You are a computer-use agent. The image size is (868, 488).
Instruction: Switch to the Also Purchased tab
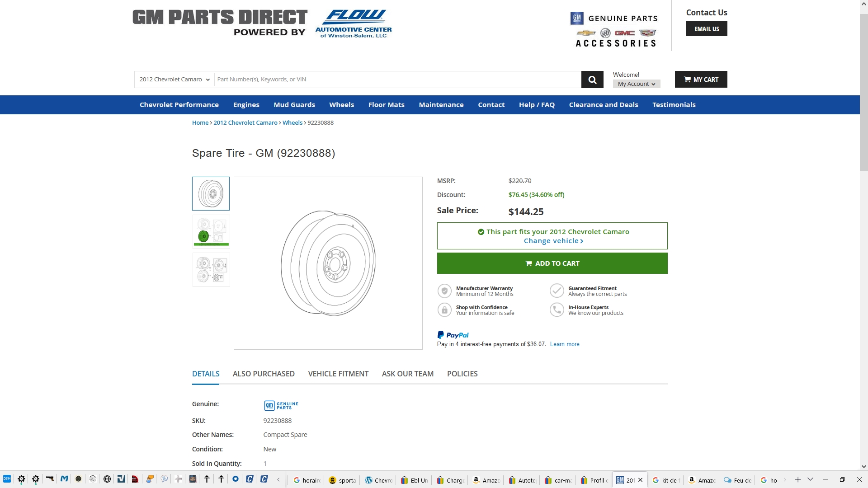(x=264, y=374)
